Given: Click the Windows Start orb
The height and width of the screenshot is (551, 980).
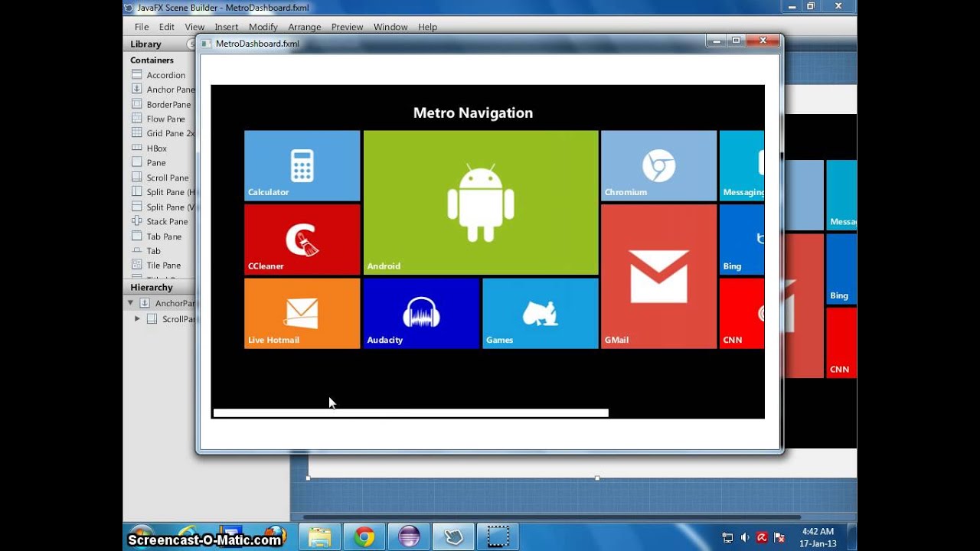Looking at the screenshot, I should [142, 537].
